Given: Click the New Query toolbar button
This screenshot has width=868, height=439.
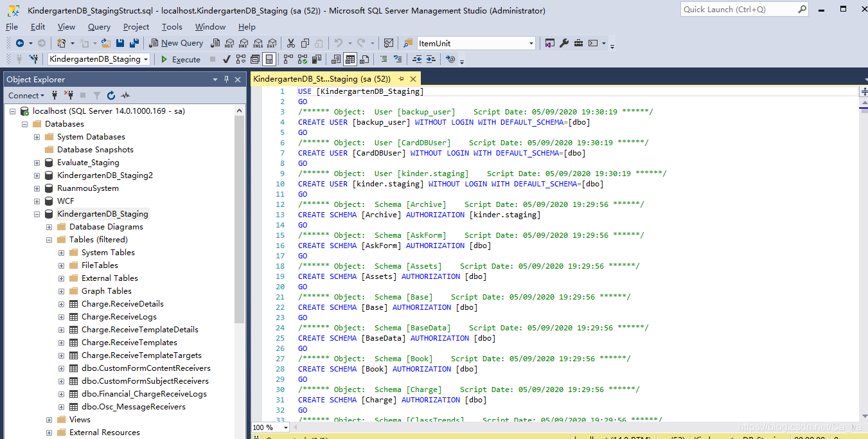Looking at the screenshot, I should (176, 43).
